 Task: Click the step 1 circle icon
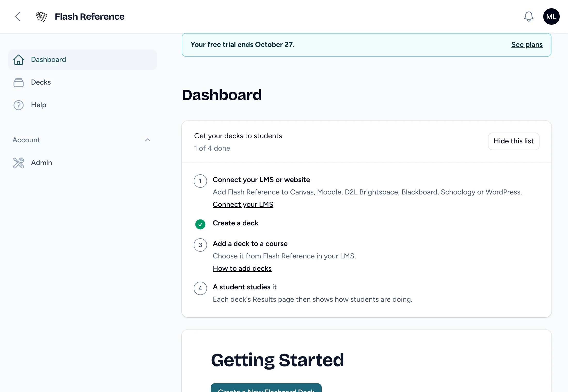point(200,181)
